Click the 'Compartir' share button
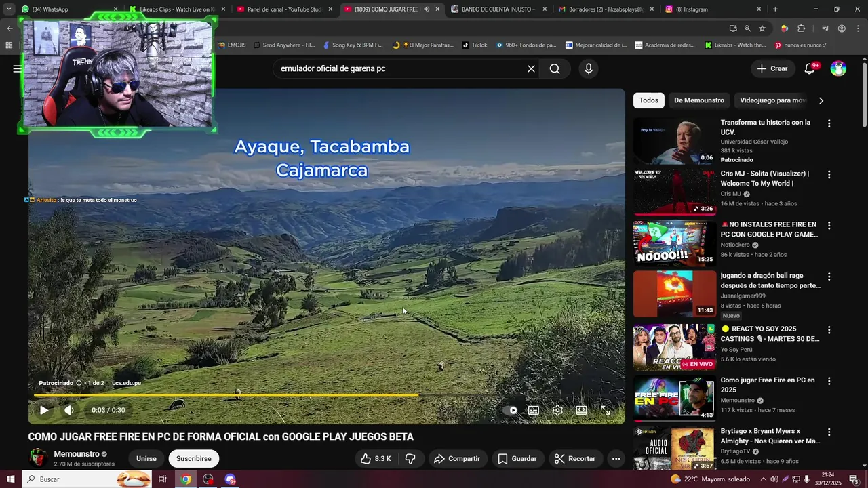Image resolution: width=868 pixels, height=488 pixels. coord(456,459)
